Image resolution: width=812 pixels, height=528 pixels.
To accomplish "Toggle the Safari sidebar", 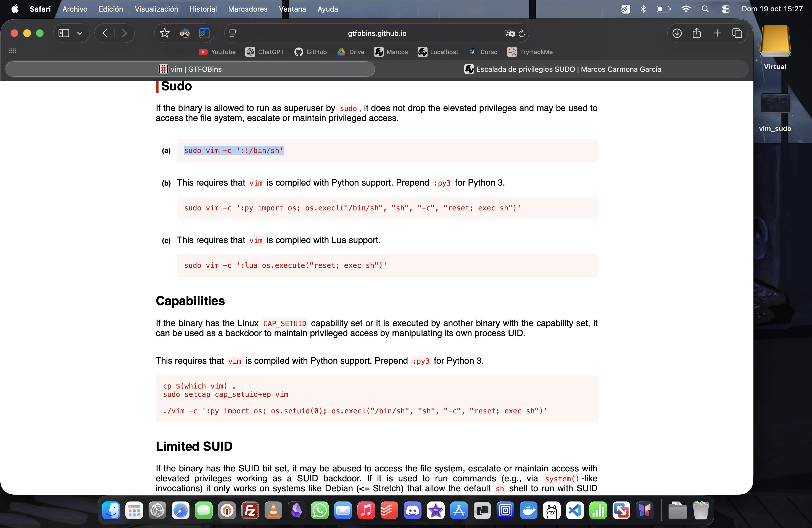I will pos(64,33).
